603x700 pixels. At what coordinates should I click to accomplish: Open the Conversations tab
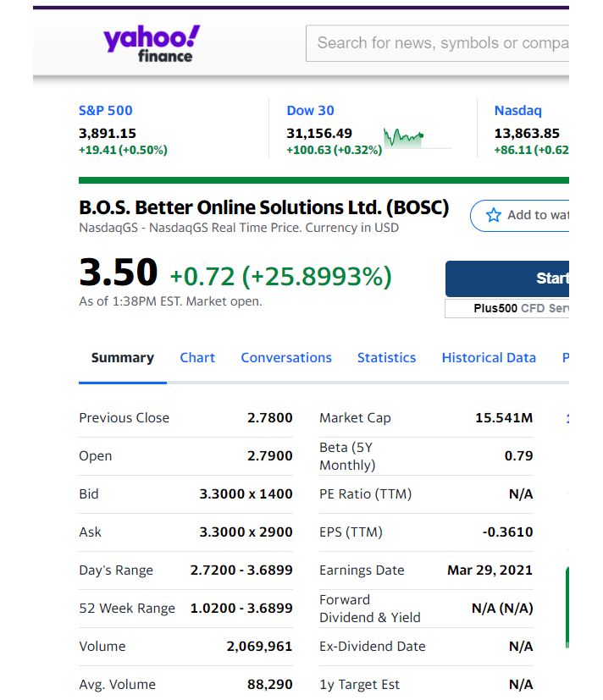[286, 357]
